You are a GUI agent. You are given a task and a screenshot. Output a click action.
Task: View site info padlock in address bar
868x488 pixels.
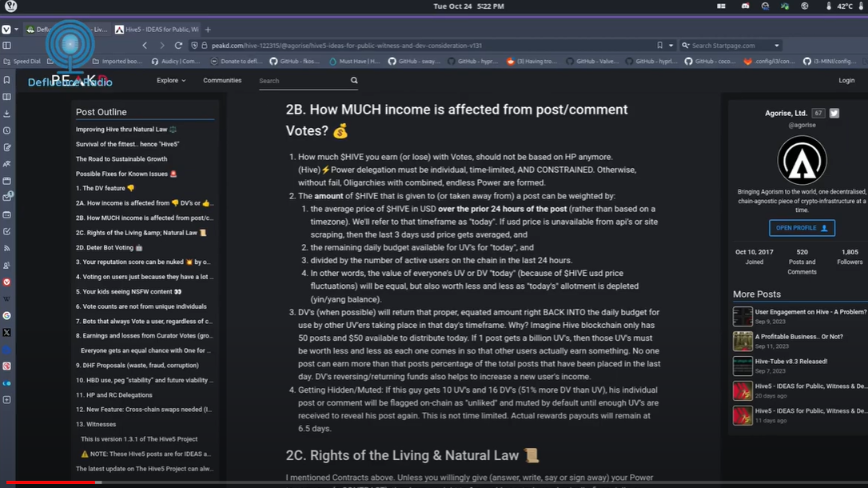(205, 46)
